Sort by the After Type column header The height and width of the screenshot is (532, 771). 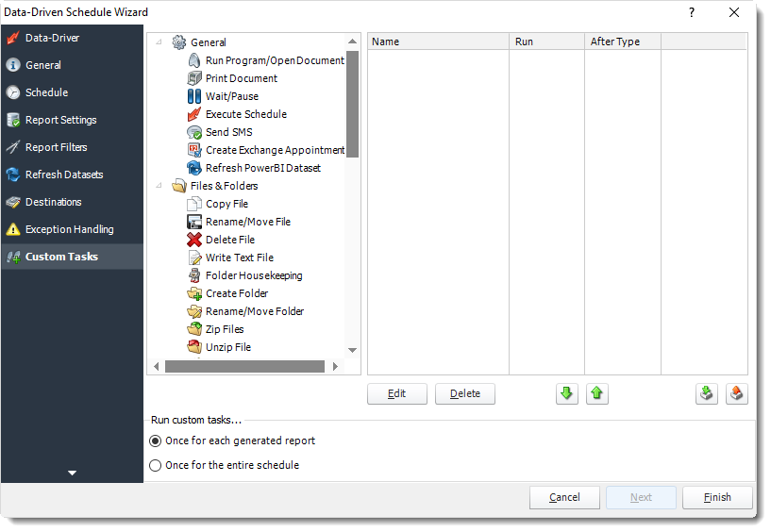[x=623, y=42]
